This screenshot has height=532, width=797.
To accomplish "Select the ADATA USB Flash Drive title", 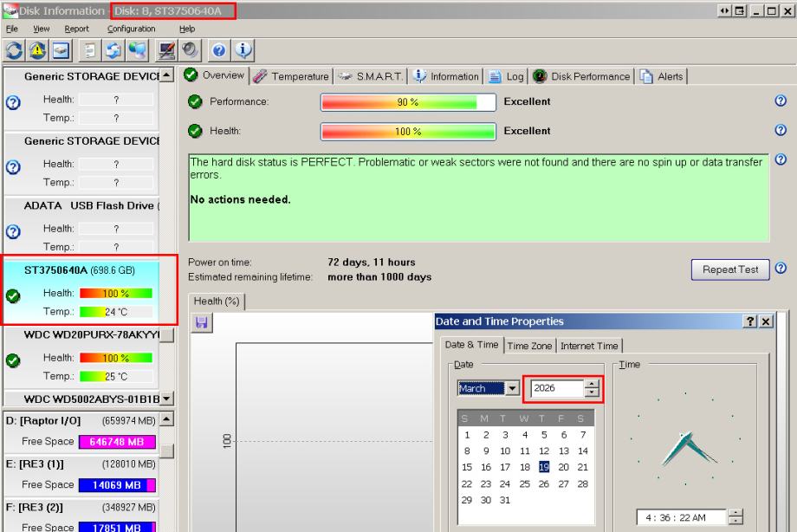I will click(92, 205).
